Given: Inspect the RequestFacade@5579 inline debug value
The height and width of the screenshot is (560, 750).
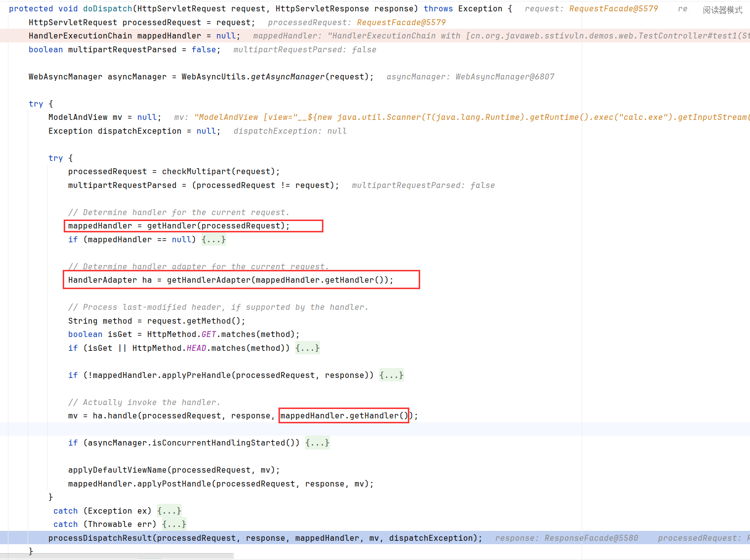Looking at the screenshot, I should click(x=613, y=8).
